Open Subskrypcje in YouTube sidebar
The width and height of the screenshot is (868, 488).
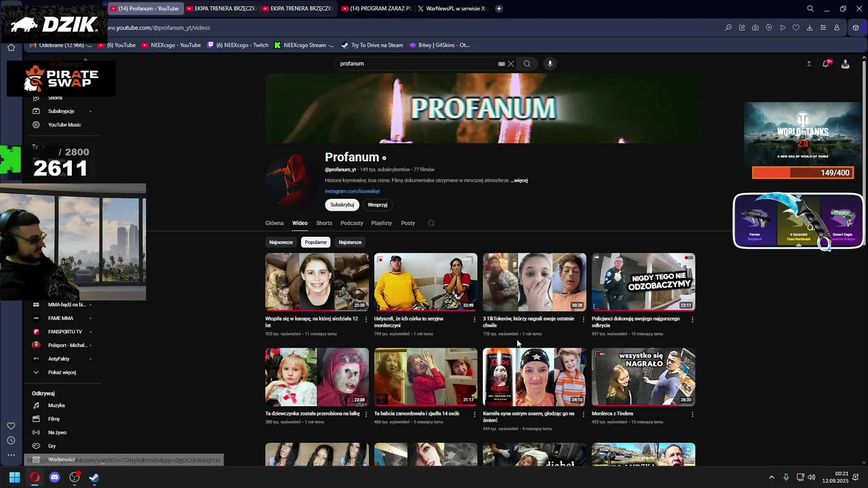pos(61,111)
